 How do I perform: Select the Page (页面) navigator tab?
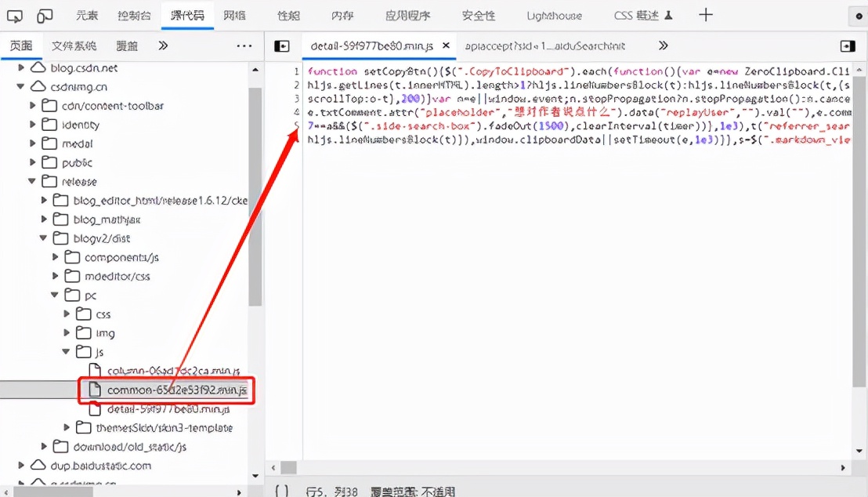(x=21, y=46)
